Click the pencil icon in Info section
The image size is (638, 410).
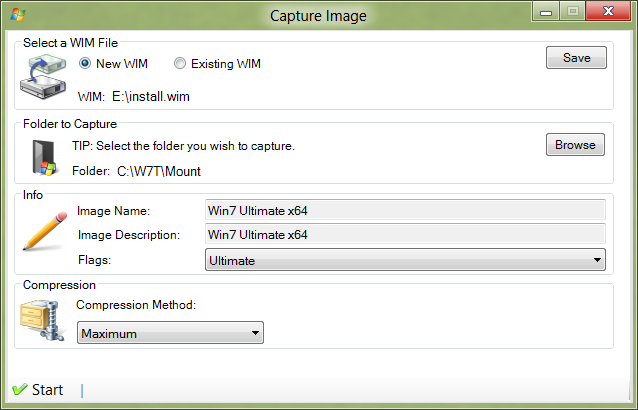coord(45,231)
